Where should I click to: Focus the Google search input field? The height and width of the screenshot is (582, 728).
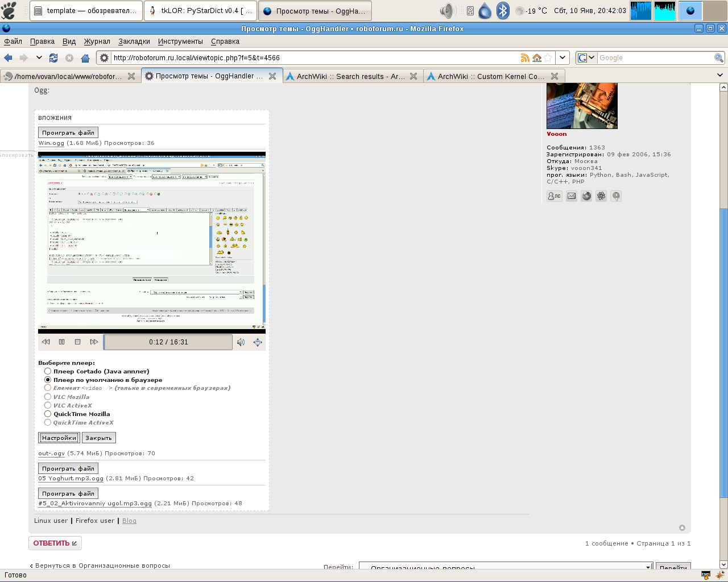(656, 57)
